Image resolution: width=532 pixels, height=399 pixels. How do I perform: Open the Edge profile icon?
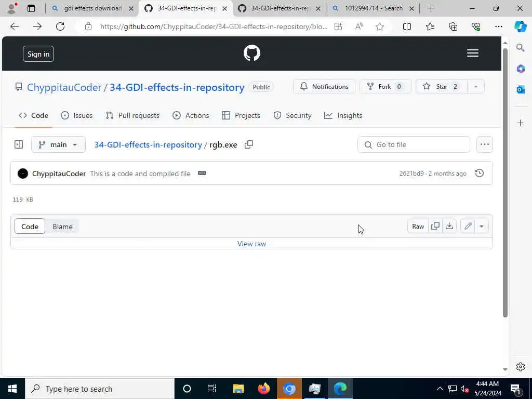(x=12, y=8)
